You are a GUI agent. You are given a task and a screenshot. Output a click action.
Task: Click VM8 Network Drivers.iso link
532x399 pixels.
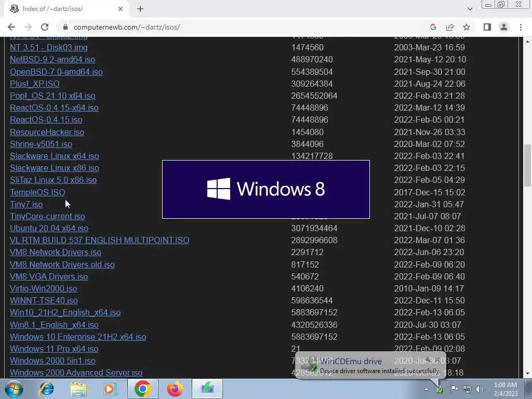click(x=55, y=252)
